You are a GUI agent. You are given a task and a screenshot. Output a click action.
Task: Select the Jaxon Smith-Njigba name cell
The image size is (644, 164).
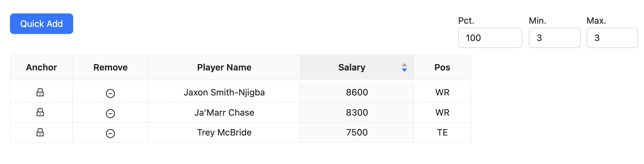224,93
